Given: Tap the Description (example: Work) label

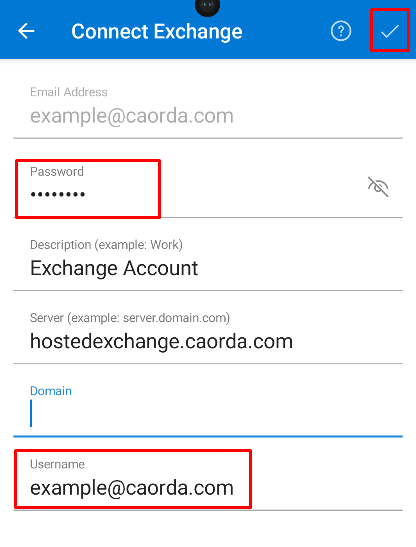Looking at the screenshot, I should pyautogui.click(x=106, y=245).
